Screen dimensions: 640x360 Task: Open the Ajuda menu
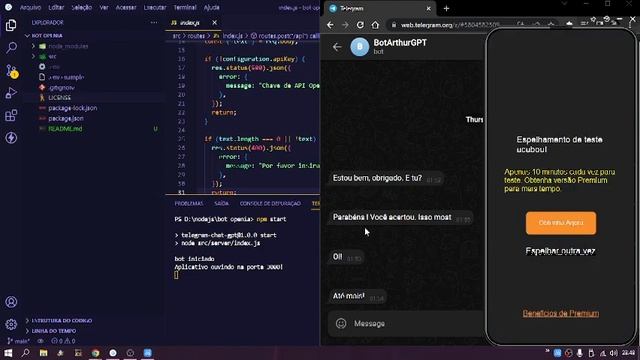211,7
